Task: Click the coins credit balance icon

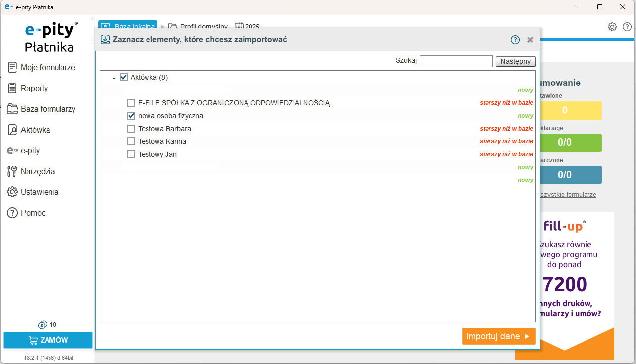Action: tap(42, 325)
